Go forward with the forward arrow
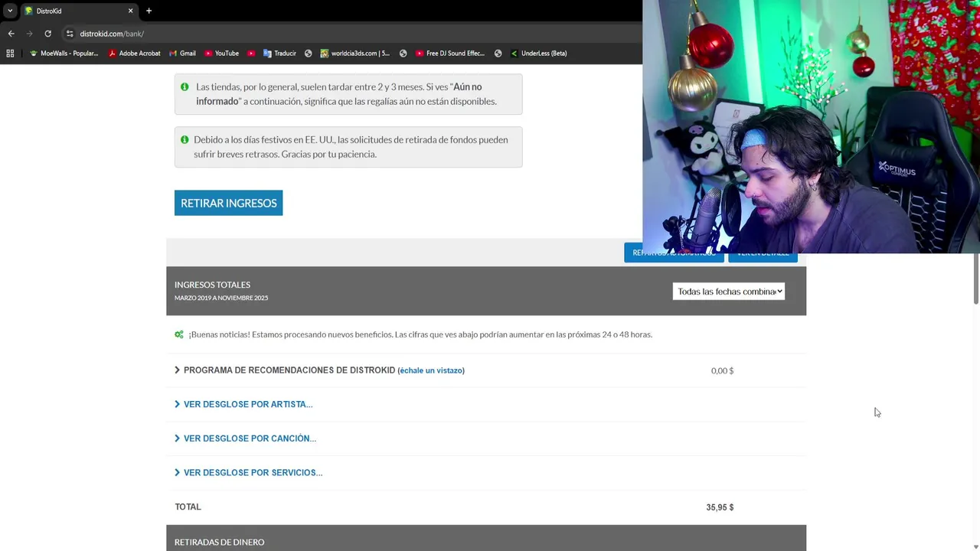 click(29, 34)
